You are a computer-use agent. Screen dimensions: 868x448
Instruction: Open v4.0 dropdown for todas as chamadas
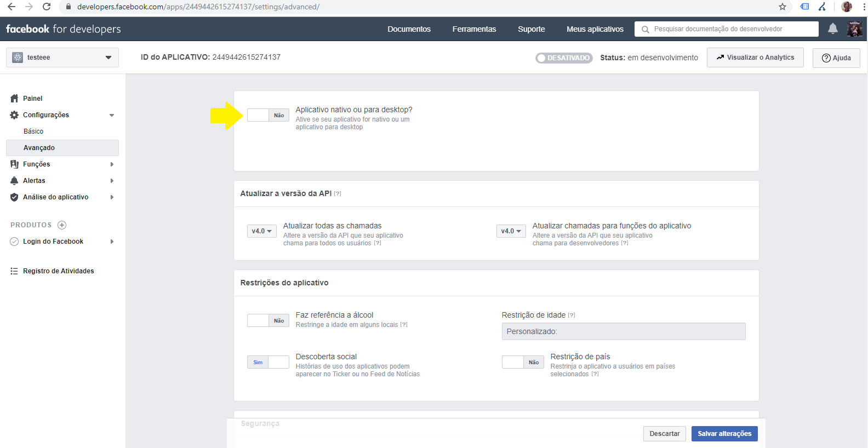261,231
